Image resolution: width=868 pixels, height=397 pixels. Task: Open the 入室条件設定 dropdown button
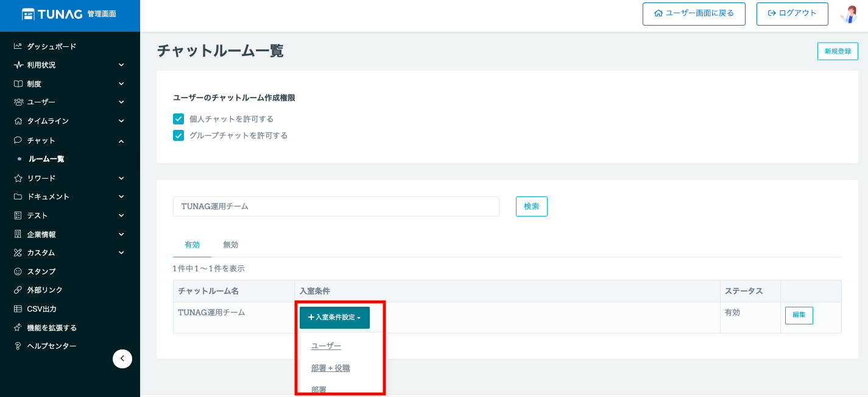click(334, 318)
